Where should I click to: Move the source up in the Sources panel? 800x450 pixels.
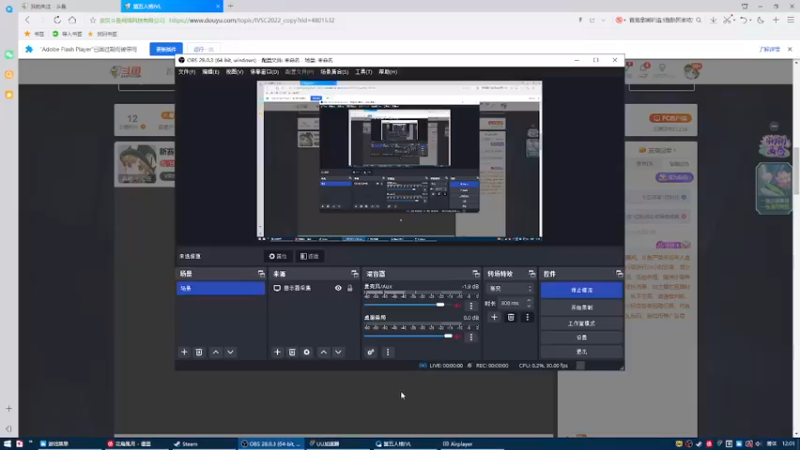[x=323, y=352]
